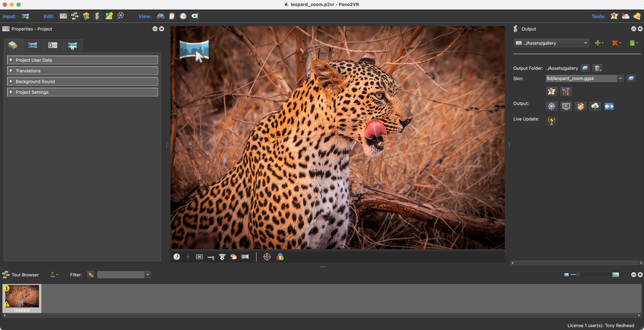
Task: Click the compass icon below the viewer
Action: coord(176,257)
